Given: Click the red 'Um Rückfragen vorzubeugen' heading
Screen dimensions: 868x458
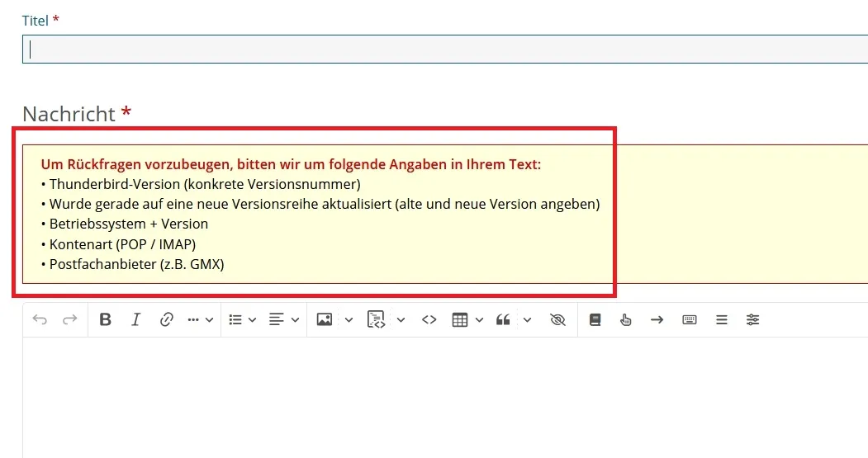Looking at the screenshot, I should (291, 164).
